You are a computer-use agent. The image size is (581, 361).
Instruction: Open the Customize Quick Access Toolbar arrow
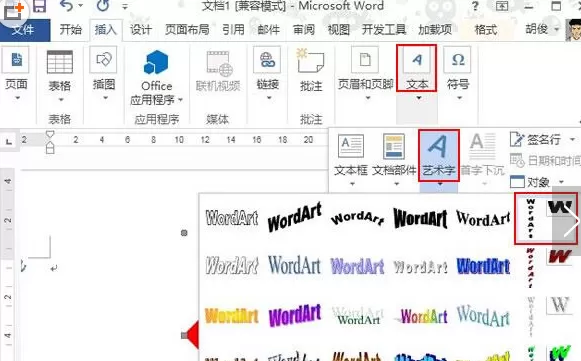click(x=125, y=7)
